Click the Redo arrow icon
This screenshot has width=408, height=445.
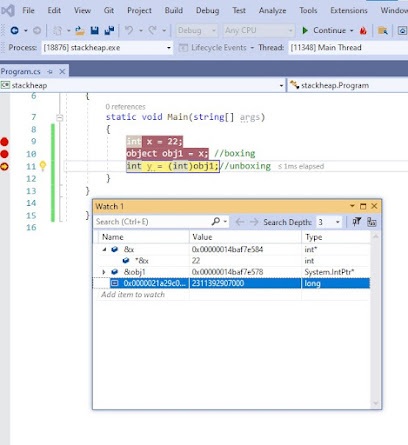point(153,31)
